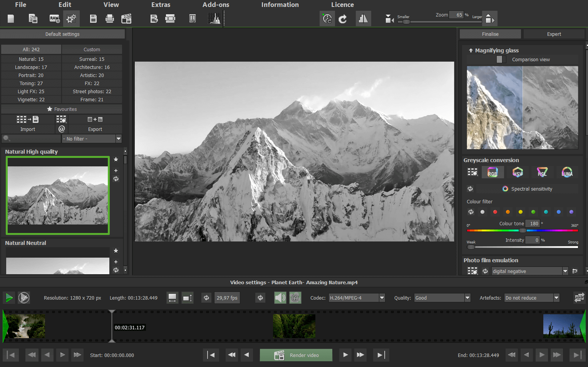Open the Quality Good dropdown
Screen dimensions: 588x367
click(x=442, y=298)
